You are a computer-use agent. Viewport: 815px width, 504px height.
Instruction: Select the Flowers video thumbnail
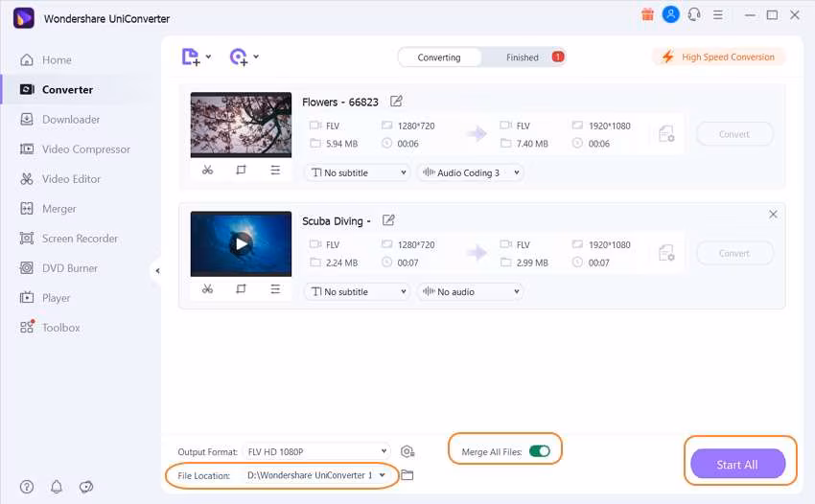(241, 126)
